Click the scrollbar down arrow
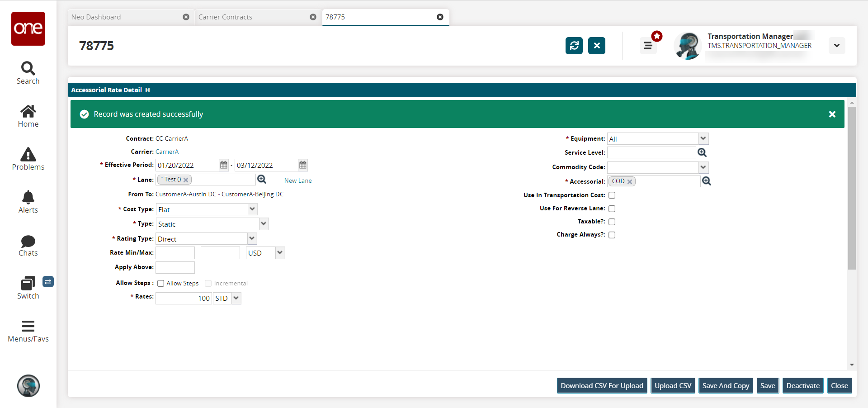 click(x=852, y=365)
